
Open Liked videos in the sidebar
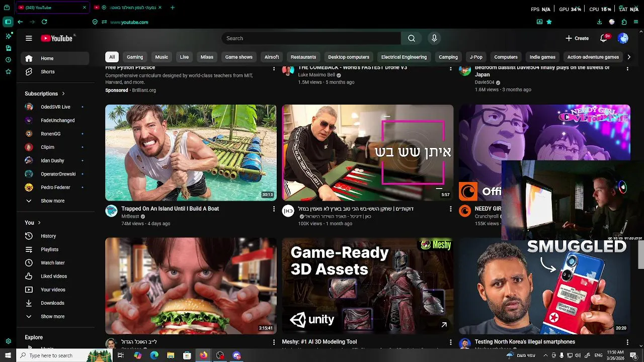tap(55, 277)
